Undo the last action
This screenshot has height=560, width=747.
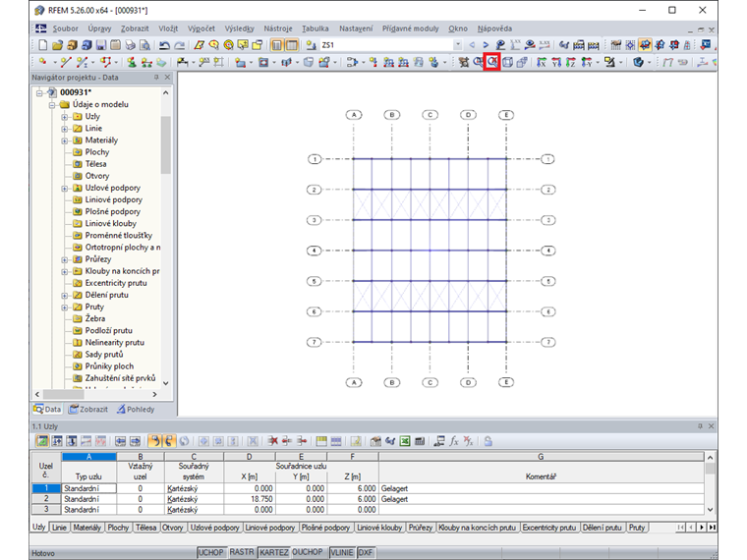pos(164,45)
